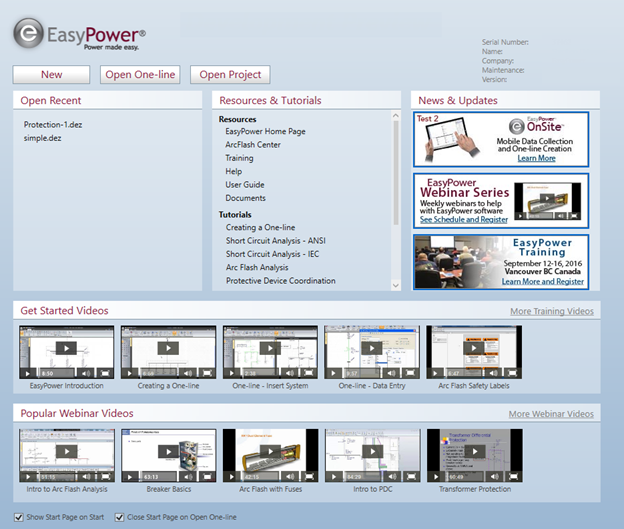The width and height of the screenshot is (624, 529).
Task: Open EasyPower Home Page resource
Action: pos(265,131)
